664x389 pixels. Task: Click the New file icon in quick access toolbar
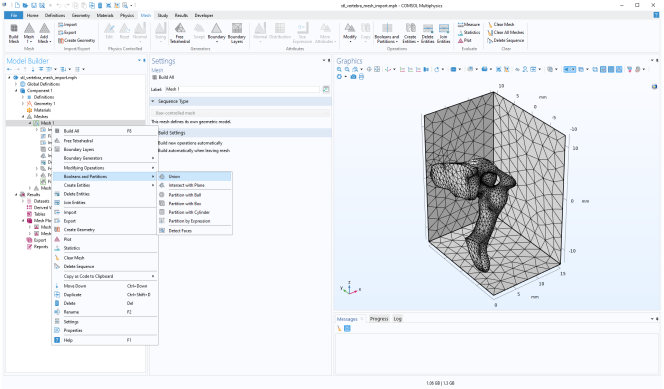tap(17, 6)
